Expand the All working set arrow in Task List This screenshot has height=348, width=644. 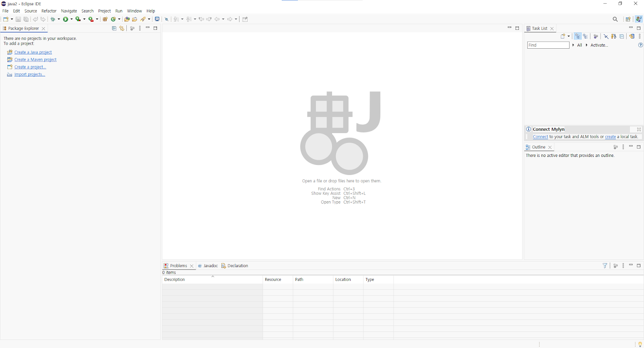(573, 45)
